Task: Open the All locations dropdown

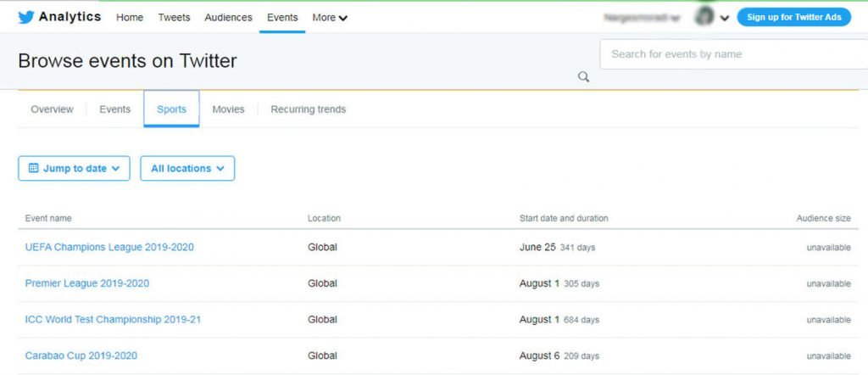Action: coord(187,168)
